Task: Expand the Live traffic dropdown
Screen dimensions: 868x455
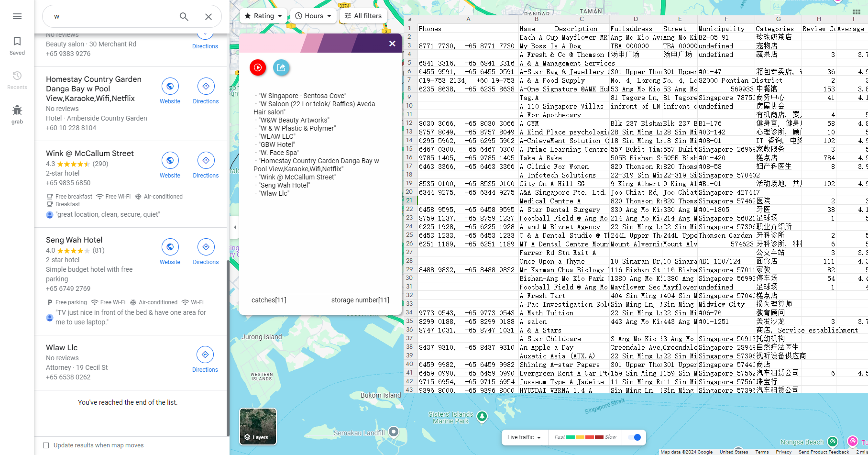Action: (x=524, y=437)
